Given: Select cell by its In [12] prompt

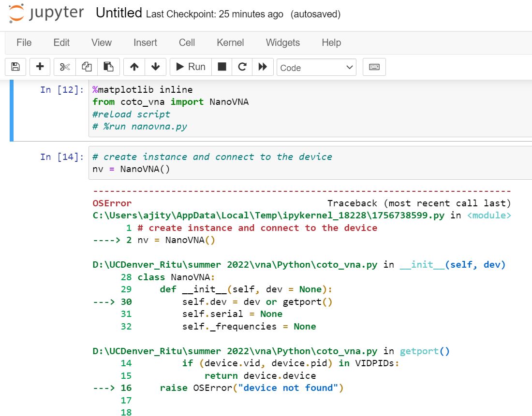Looking at the screenshot, I should tap(62, 89).
